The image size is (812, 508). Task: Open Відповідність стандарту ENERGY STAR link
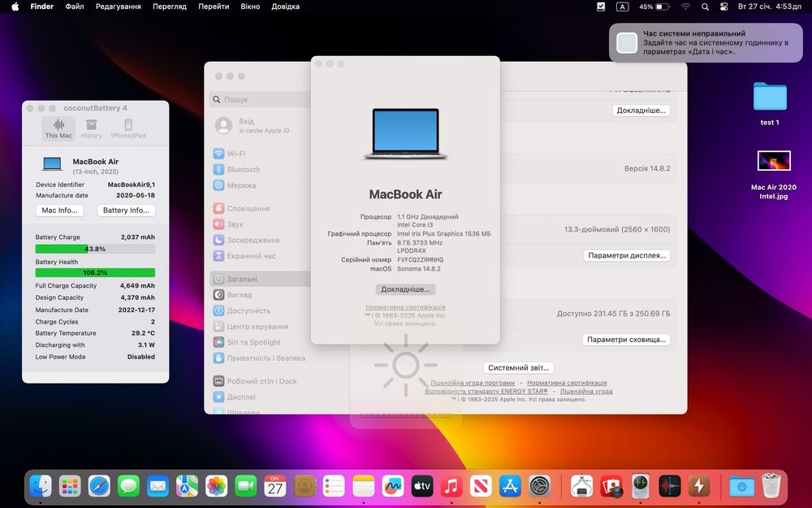(486, 392)
